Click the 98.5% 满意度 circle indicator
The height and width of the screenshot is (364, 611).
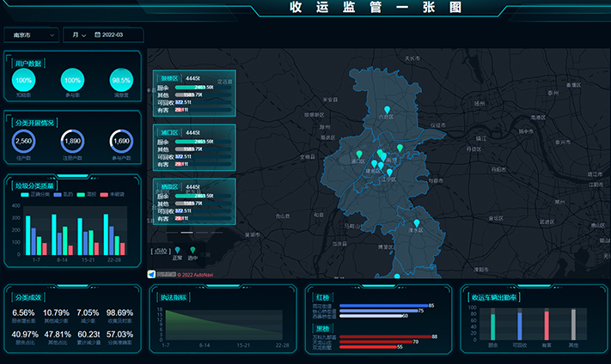(x=121, y=80)
